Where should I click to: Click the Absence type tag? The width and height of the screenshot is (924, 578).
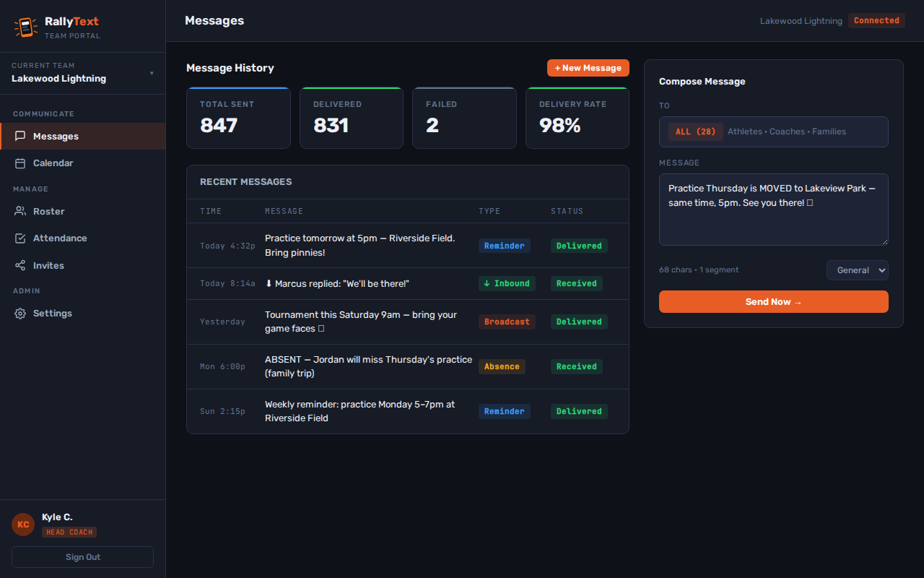point(502,367)
